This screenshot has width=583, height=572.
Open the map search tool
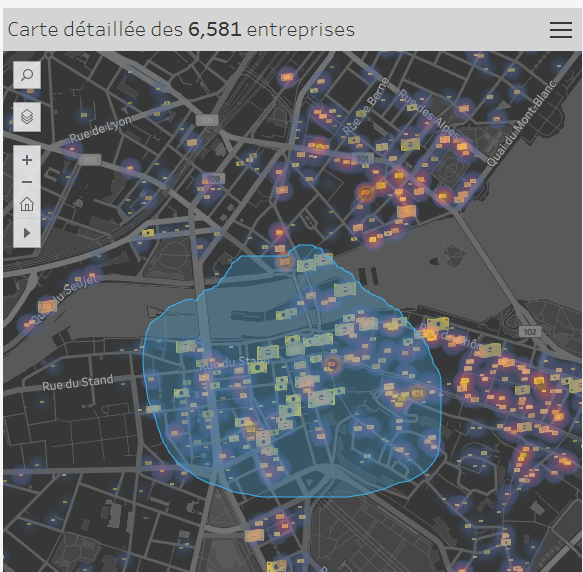[x=27, y=75]
